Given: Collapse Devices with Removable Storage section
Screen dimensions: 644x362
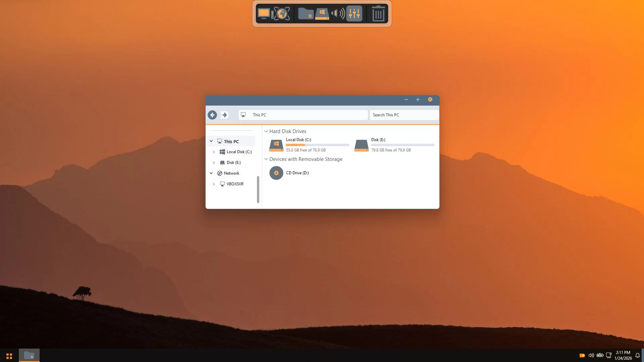Looking at the screenshot, I should coord(266,159).
